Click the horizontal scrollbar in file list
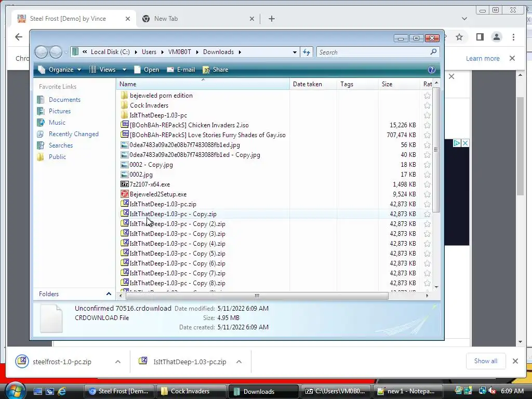Screen dimensions: 532x399 point(257,296)
